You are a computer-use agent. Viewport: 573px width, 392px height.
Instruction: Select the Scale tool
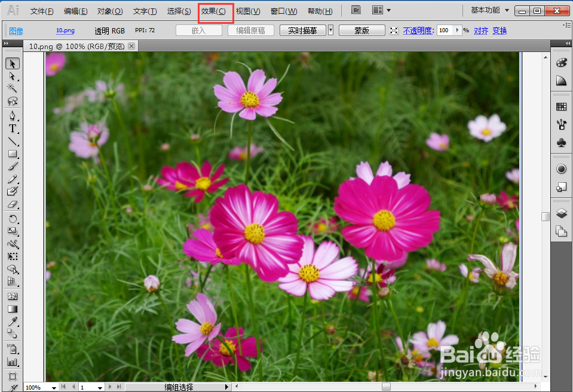click(13, 232)
